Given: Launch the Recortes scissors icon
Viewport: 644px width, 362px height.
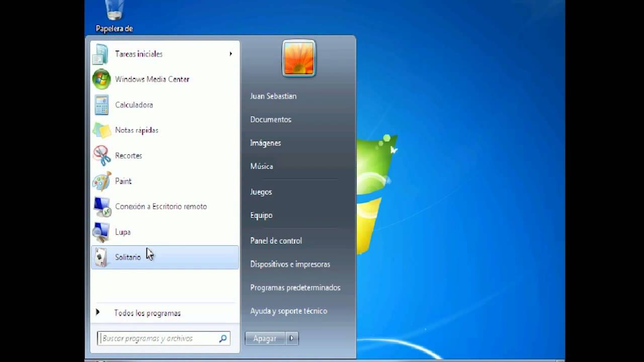Looking at the screenshot, I should click(101, 156).
